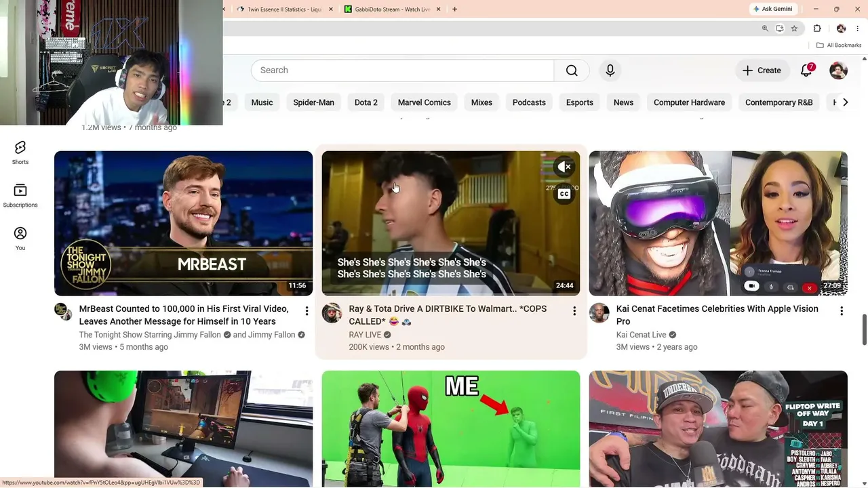The width and height of the screenshot is (868, 488).
Task: Click the Ask Gemini button
Action: (772, 9)
